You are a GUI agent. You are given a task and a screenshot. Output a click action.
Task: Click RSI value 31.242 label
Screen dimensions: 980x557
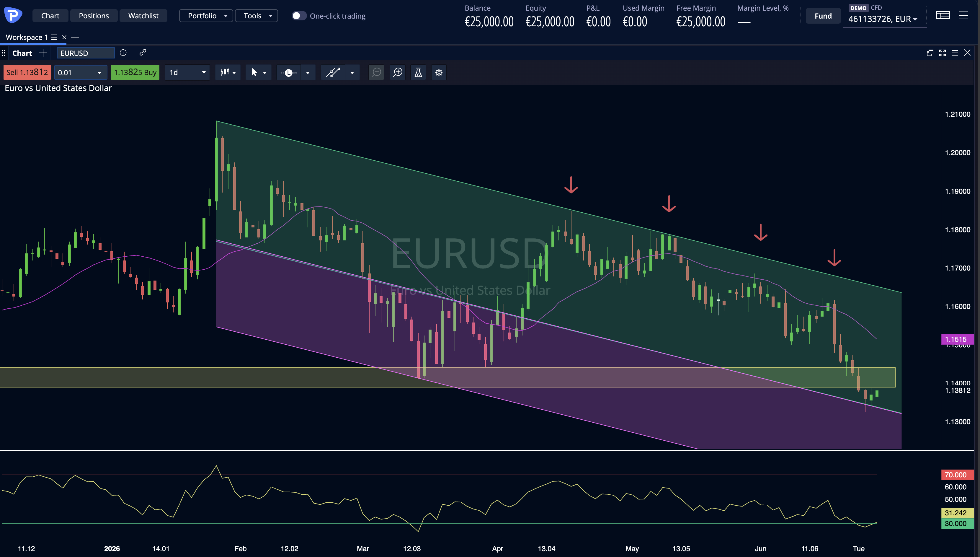pos(957,513)
